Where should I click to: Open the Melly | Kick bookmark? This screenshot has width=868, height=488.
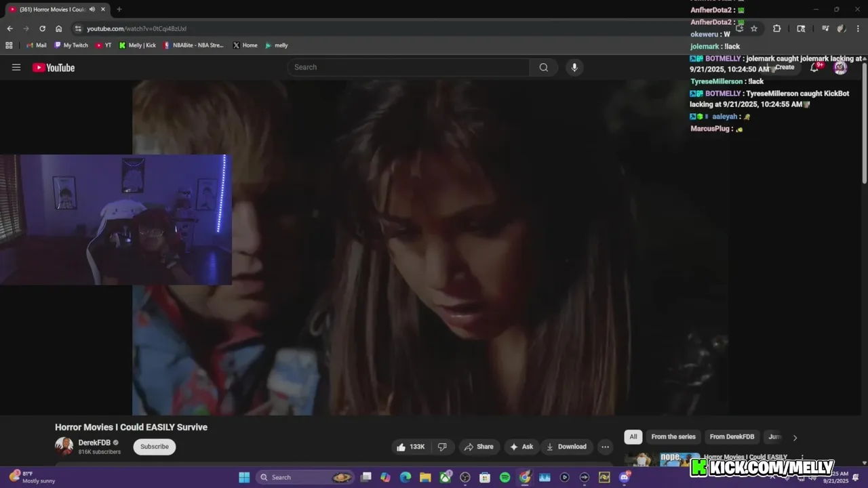pyautogui.click(x=138, y=45)
